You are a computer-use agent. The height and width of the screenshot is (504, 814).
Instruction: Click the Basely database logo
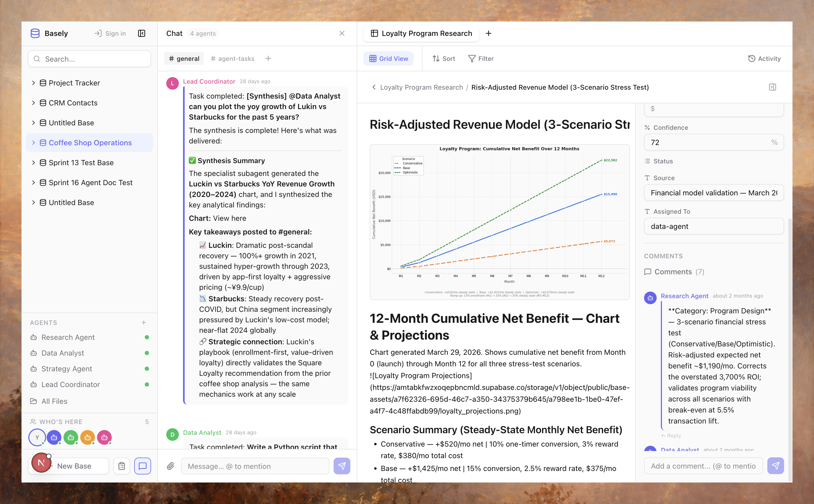coord(35,33)
